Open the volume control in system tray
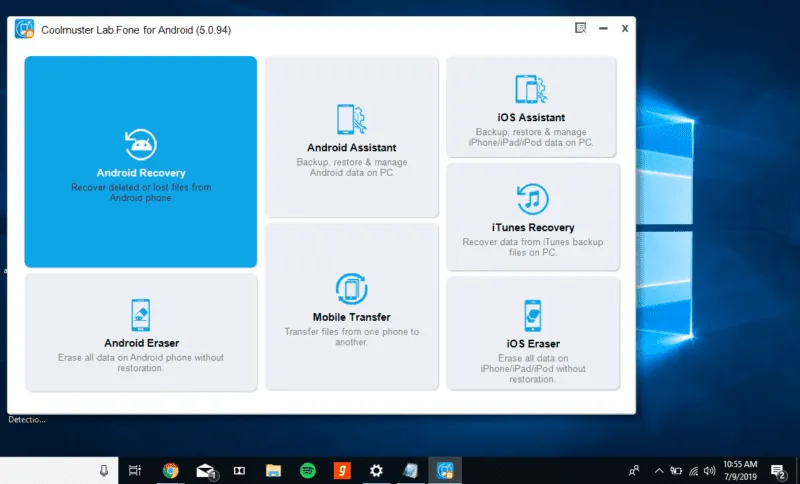This screenshot has height=484, width=800. point(709,471)
